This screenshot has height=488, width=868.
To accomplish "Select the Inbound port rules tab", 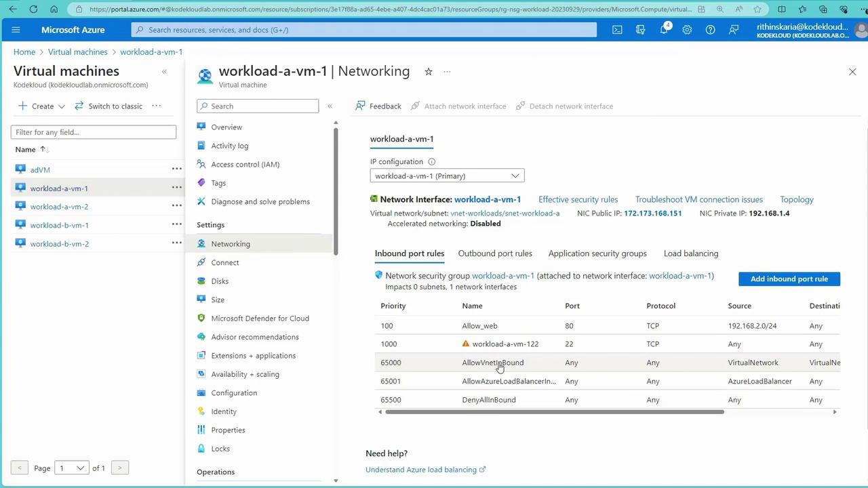I will 410,253.
